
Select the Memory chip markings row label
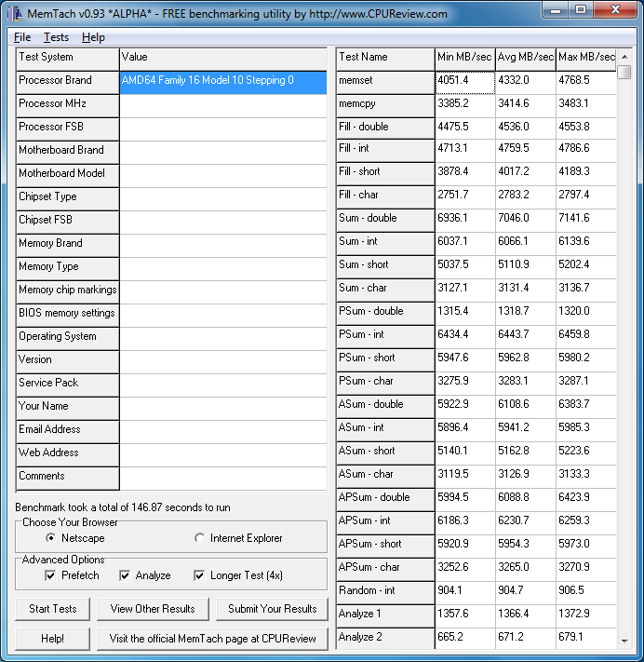(68, 292)
